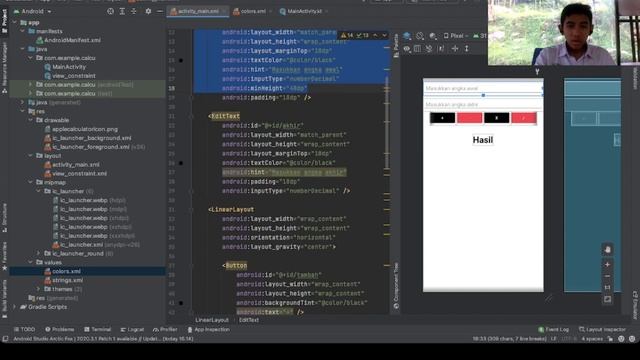This screenshot has width=640, height=360.
Task: Open the Logcat tool window
Action: (132, 329)
